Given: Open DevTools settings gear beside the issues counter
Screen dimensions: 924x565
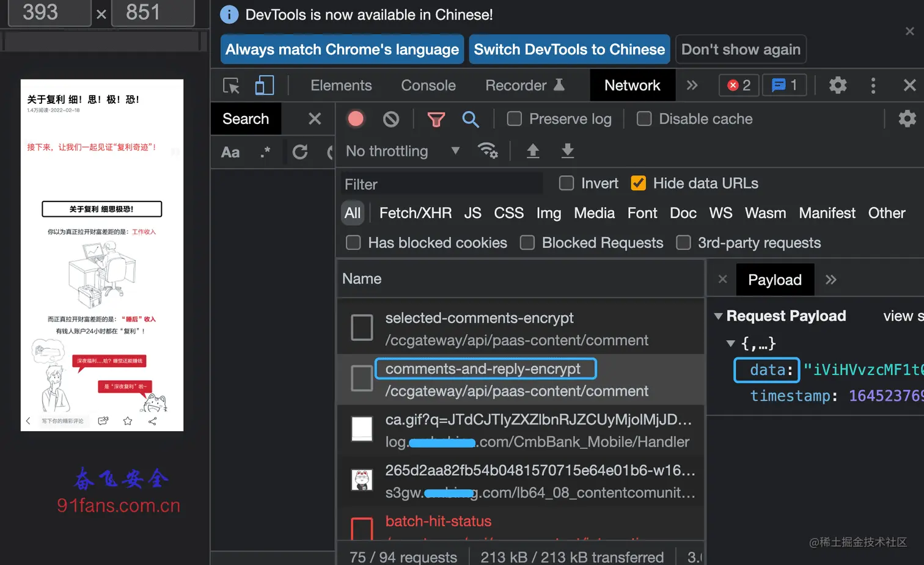Looking at the screenshot, I should coord(837,85).
